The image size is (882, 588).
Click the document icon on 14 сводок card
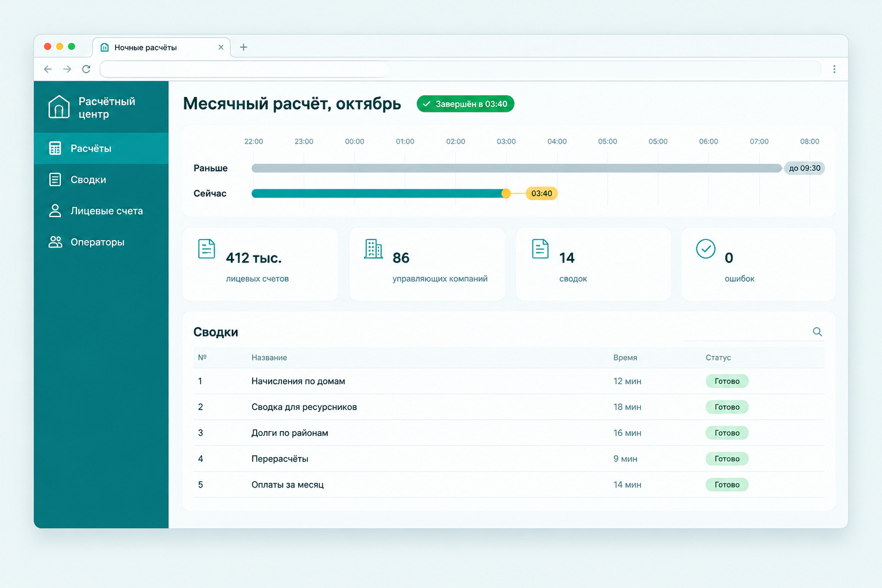[x=540, y=249]
